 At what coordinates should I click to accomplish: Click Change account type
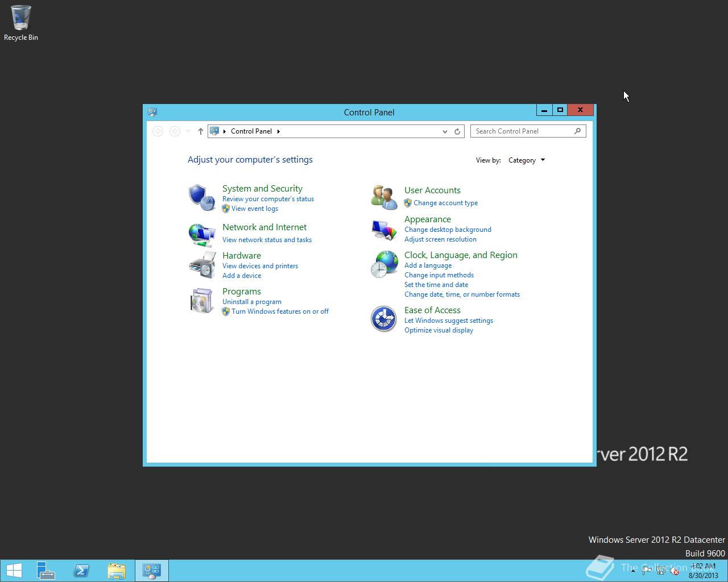445,203
